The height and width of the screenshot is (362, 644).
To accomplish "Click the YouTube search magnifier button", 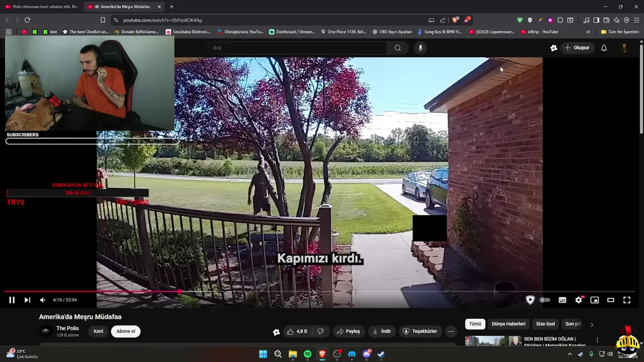I will (x=397, y=48).
